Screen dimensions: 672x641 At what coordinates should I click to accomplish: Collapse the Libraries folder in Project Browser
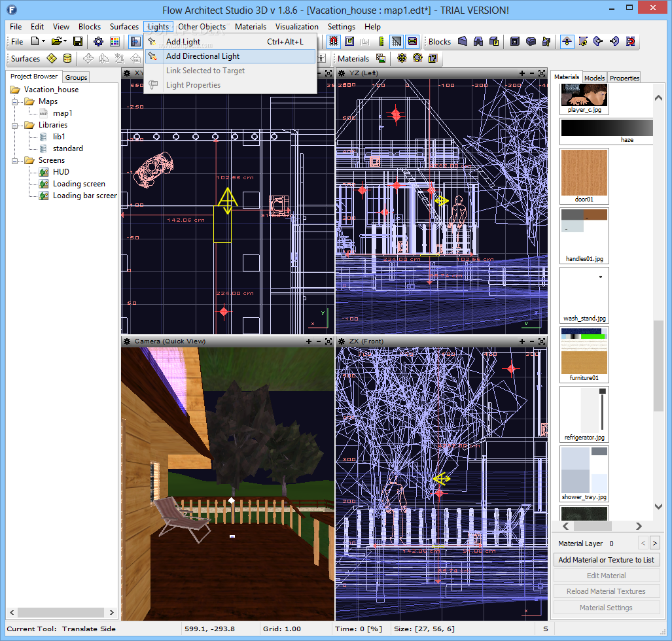14,126
